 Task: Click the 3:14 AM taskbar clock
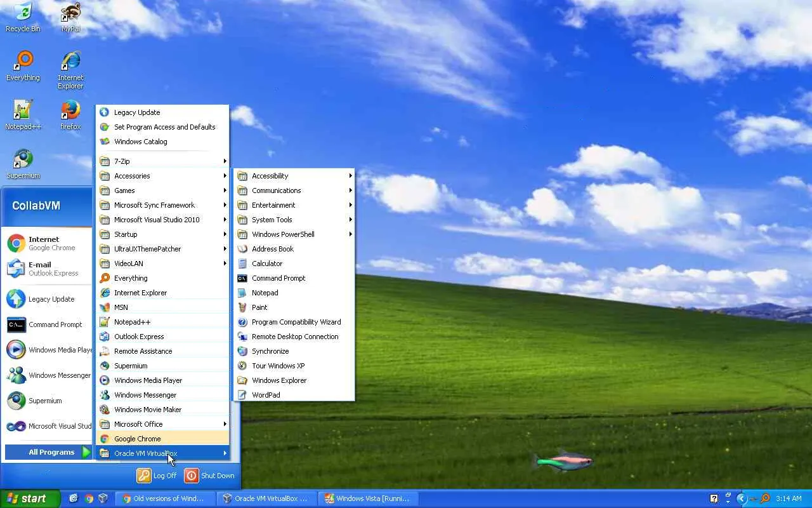pos(789,498)
